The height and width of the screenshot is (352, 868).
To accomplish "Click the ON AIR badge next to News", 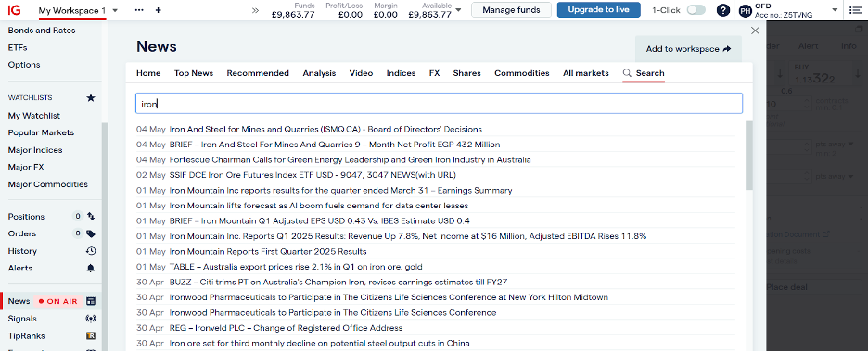I will 58,302.
